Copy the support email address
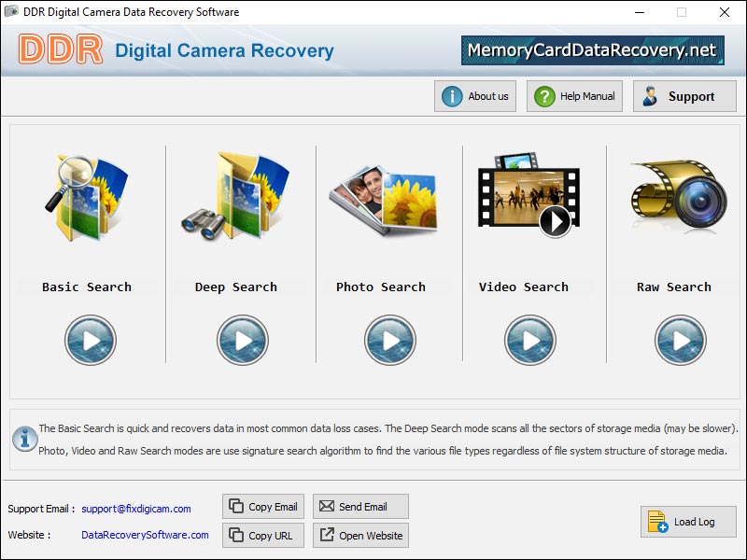Viewport: 747px width, 560px height. tap(263, 507)
